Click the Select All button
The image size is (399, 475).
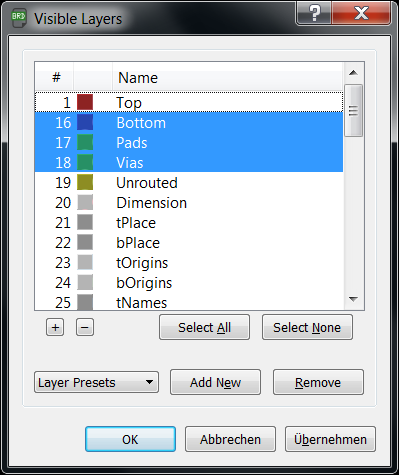pos(204,327)
